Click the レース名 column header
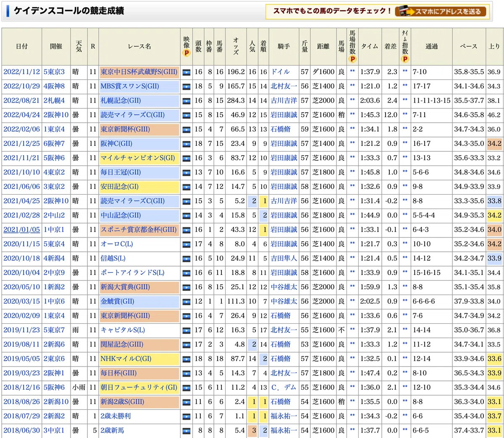The image size is (504, 438). click(139, 46)
